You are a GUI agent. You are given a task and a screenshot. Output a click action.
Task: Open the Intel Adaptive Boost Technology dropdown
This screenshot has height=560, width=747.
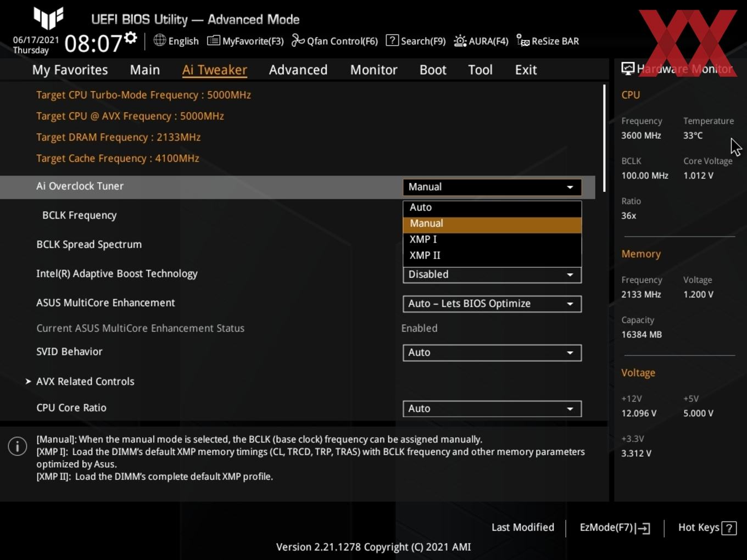[x=492, y=275]
